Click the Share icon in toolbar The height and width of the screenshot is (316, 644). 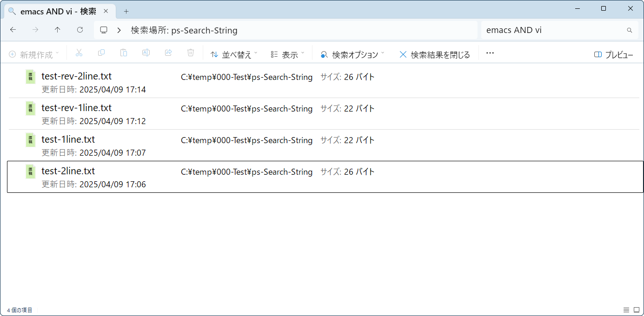coord(168,53)
